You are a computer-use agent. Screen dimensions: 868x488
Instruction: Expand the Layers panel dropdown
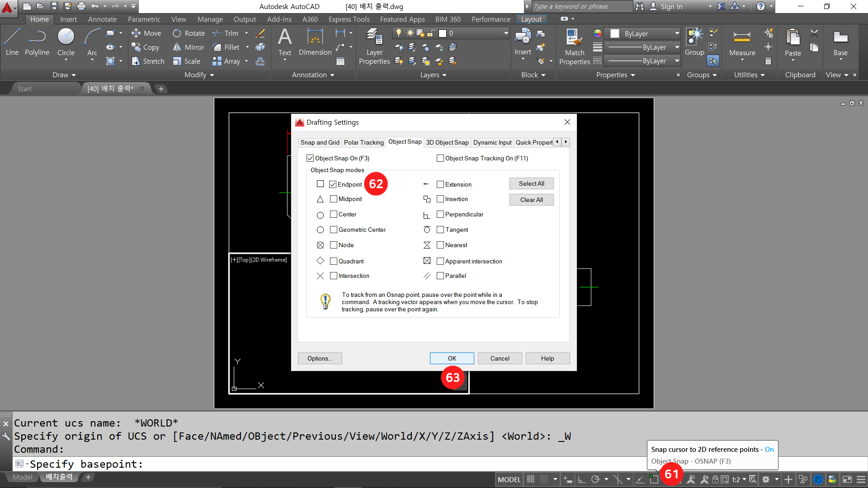click(x=434, y=75)
